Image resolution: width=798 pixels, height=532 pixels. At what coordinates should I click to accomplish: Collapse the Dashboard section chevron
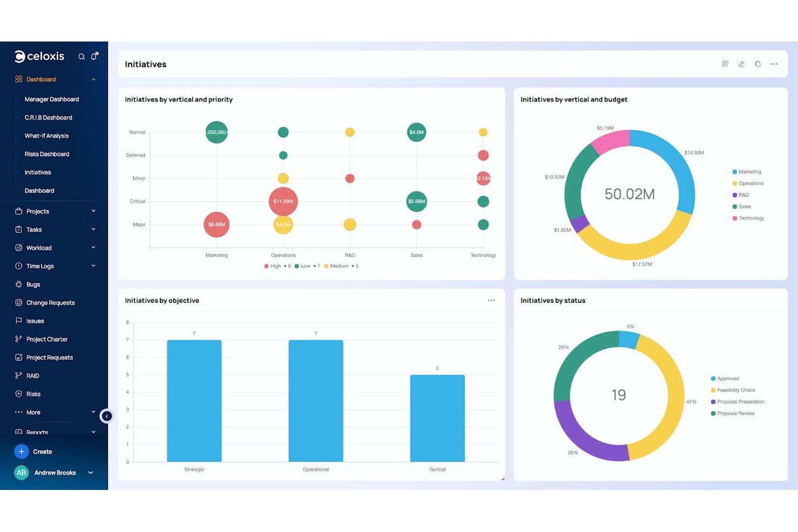[x=93, y=79]
